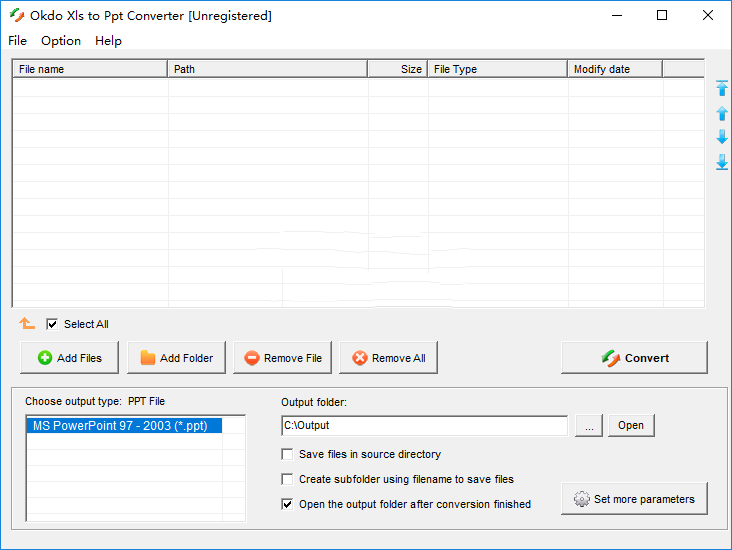Open the Option menu

61,41
